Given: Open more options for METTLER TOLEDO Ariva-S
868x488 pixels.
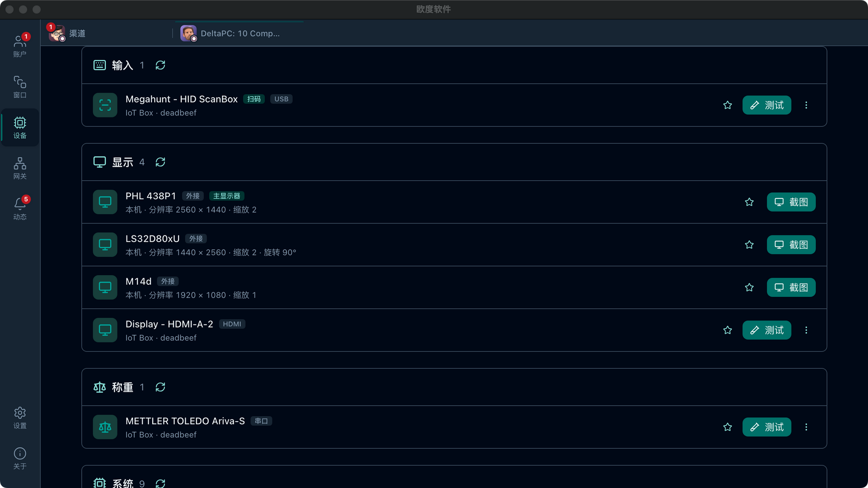Looking at the screenshot, I should coord(806,427).
